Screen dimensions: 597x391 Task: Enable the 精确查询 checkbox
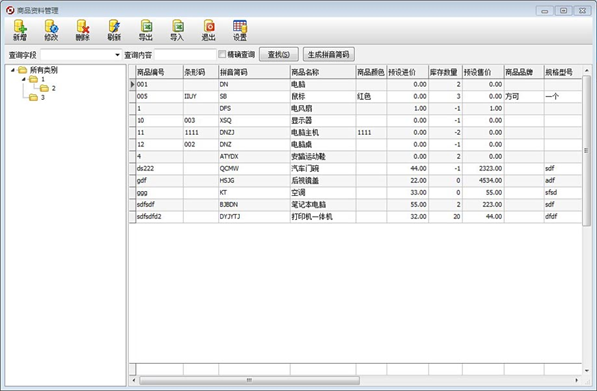[222, 54]
